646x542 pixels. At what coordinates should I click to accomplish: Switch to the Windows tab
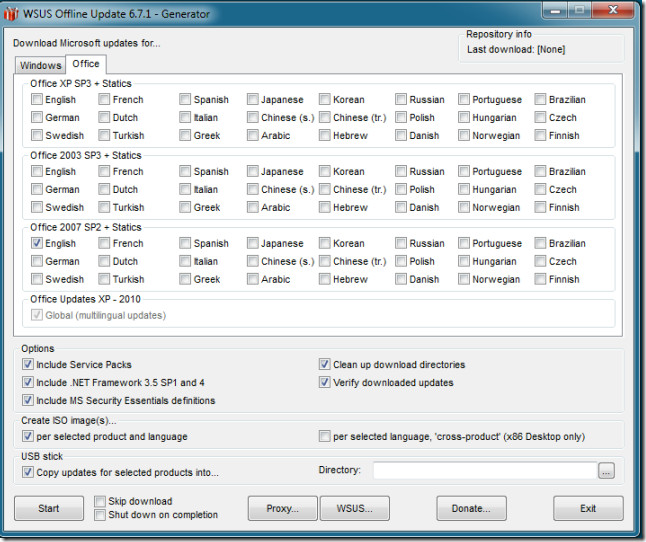[x=40, y=65]
